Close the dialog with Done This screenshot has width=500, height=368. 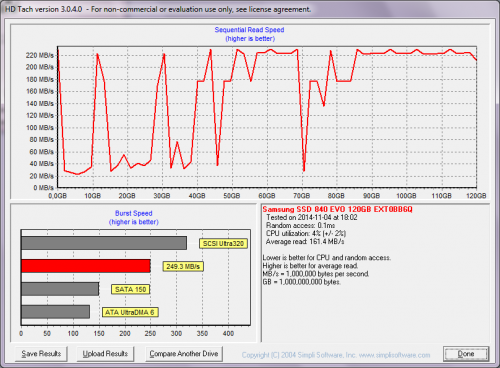coord(466,354)
